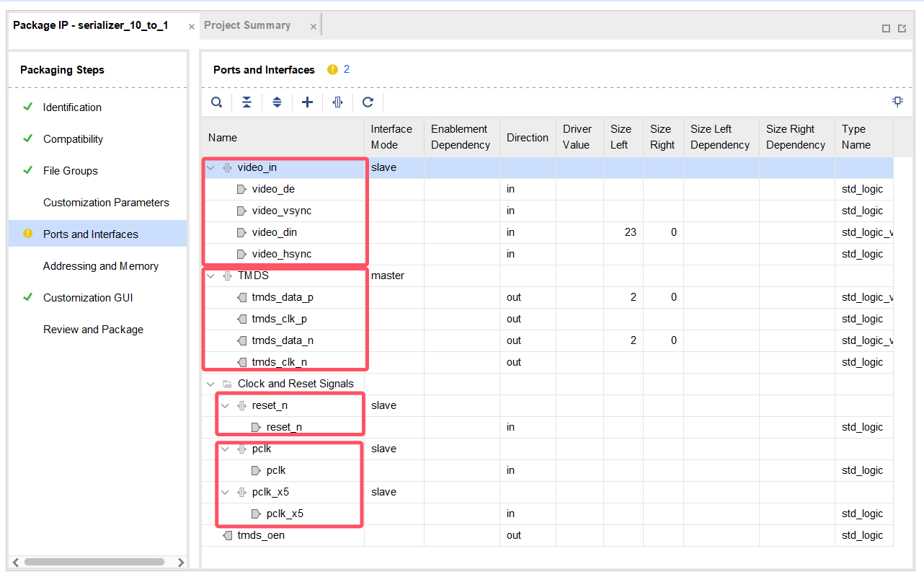The width and height of the screenshot is (924, 577).
Task: Click the warning icon beside Ports and Interfaces step
Action: click(27, 234)
